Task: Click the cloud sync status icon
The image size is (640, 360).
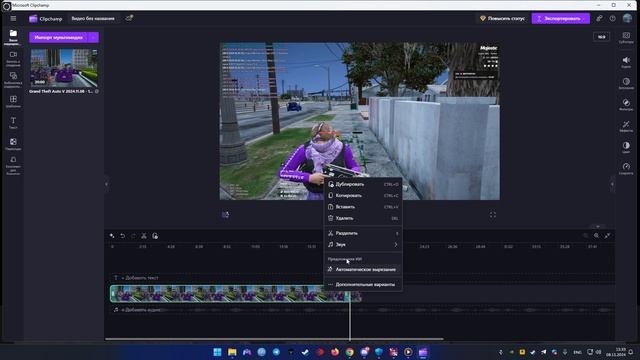Action: coord(129,18)
